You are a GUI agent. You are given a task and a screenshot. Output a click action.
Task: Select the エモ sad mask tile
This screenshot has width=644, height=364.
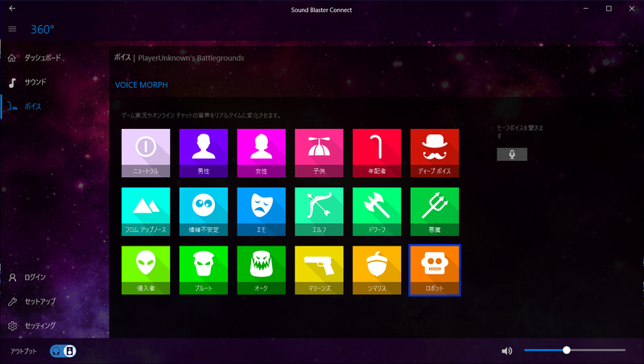pyautogui.click(x=261, y=212)
